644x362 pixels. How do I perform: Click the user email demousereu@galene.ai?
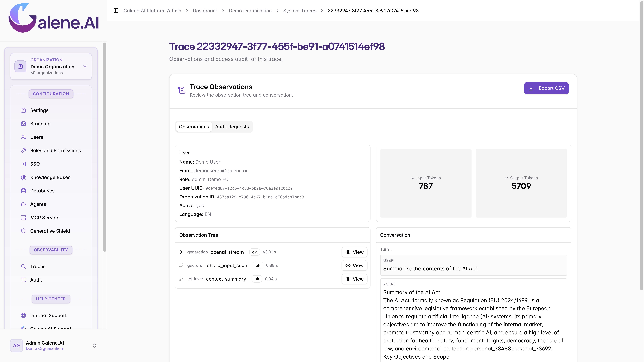pyautogui.click(x=220, y=171)
